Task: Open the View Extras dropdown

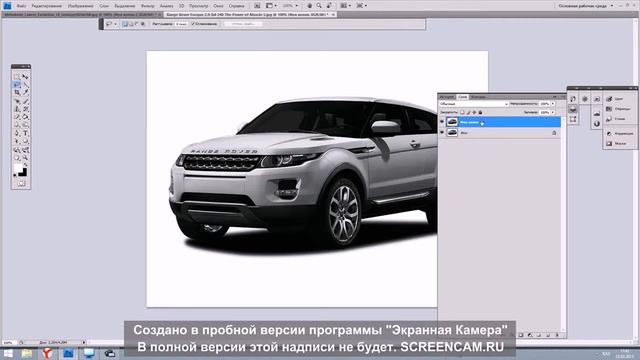Action: 271,6
